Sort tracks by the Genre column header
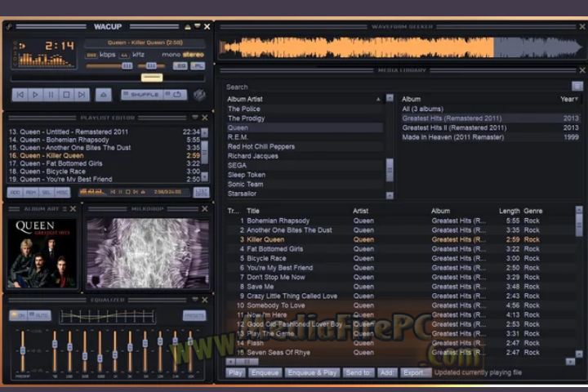 [x=532, y=211]
